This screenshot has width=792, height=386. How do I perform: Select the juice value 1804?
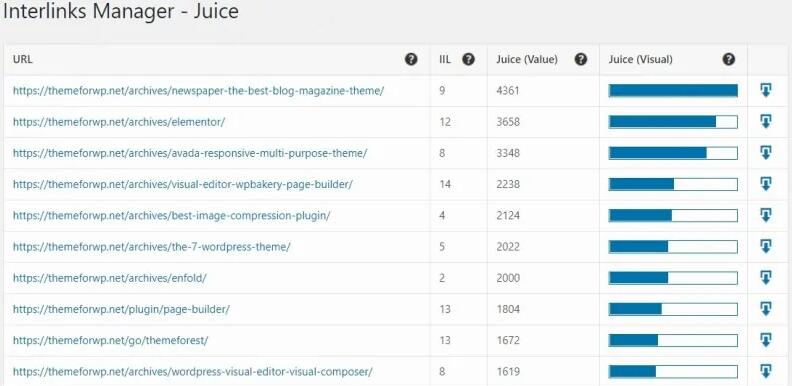pos(508,309)
